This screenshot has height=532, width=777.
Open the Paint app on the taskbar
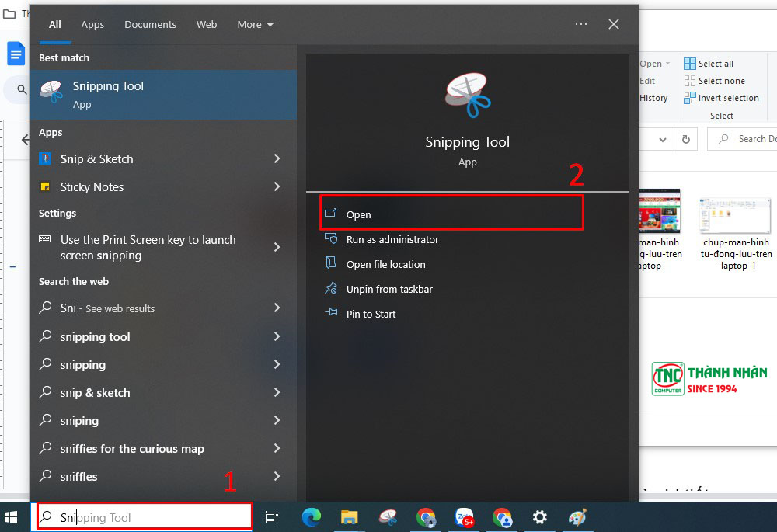click(x=577, y=517)
